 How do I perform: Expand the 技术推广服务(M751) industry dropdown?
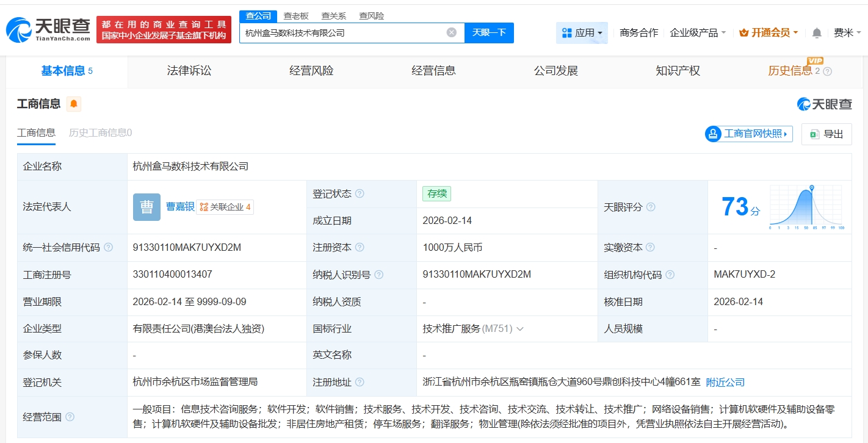point(521,328)
